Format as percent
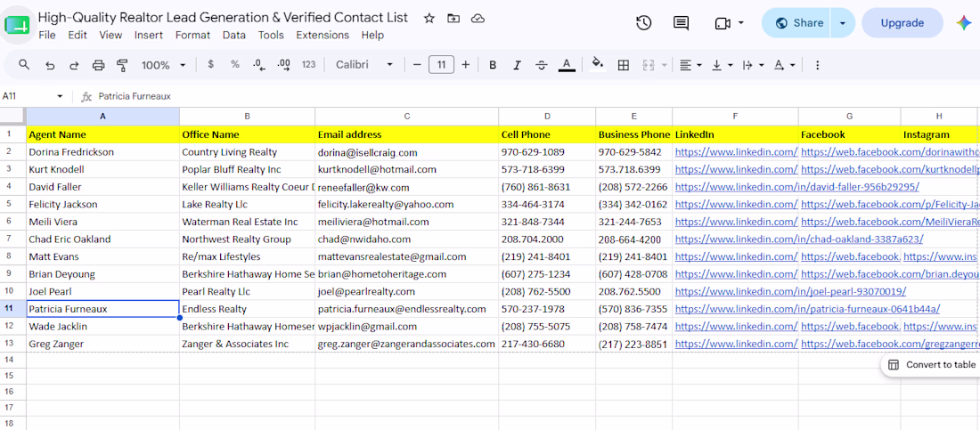980x430 pixels. (x=235, y=64)
